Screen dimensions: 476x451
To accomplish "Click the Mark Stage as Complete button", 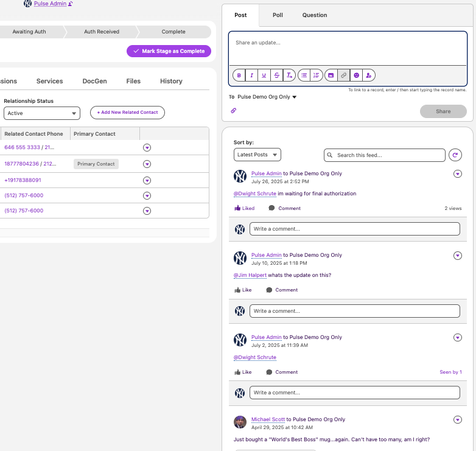I will [169, 51].
